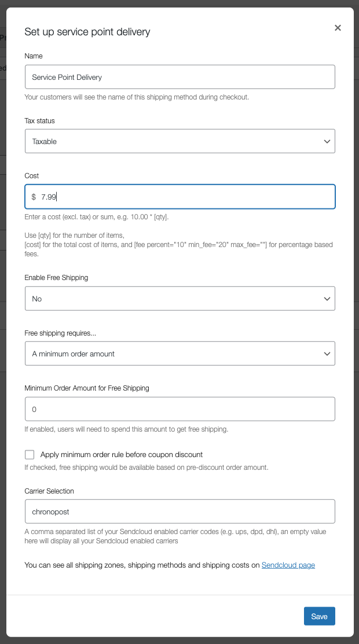The height and width of the screenshot is (644, 359).
Task: Click the 'Apply minimum order rule' label text
Action: (x=122, y=454)
